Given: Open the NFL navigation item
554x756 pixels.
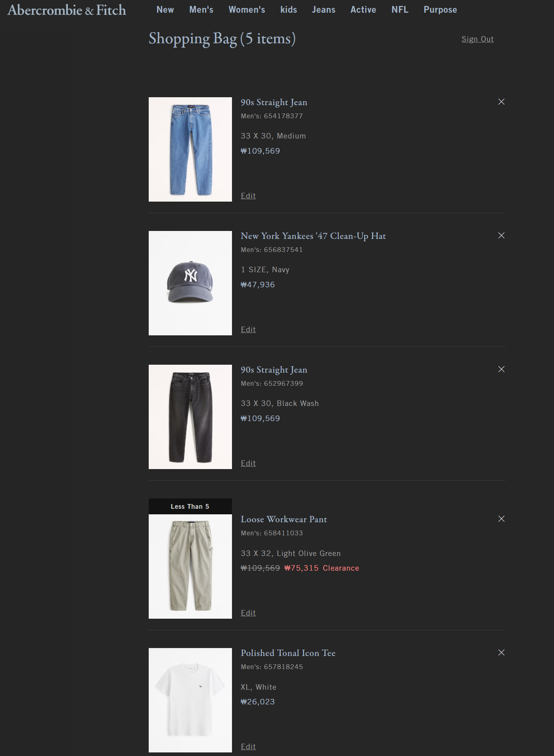Looking at the screenshot, I should tap(400, 10).
